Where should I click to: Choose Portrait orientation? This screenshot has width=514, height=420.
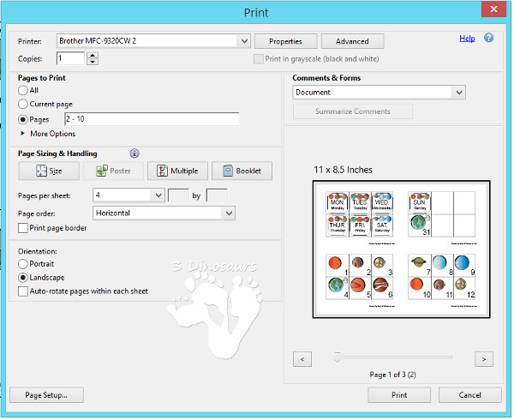pyautogui.click(x=23, y=264)
